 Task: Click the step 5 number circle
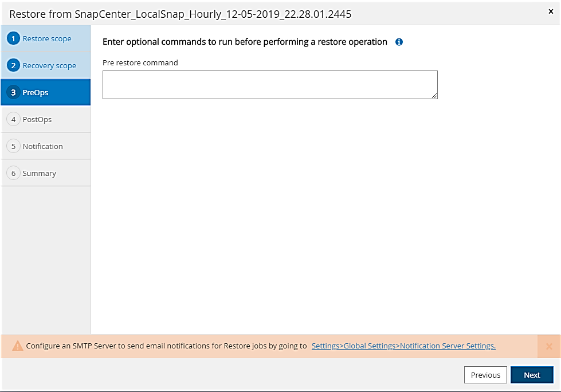pyautogui.click(x=13, y=146)
